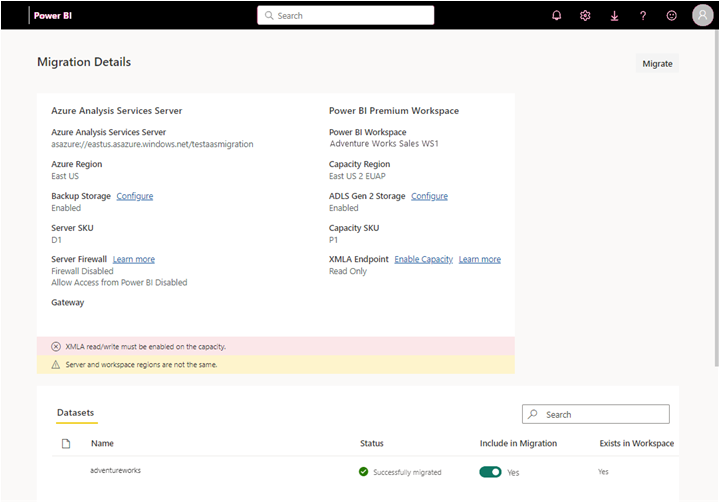
Task: Click the green successfully migrated check icon
Action: [364, 471]
